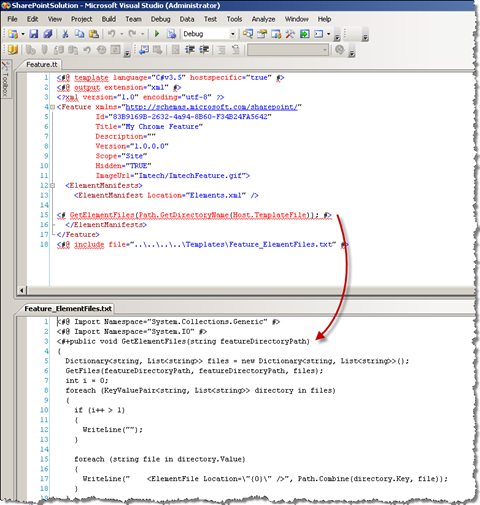Collapse the ElementManifests outline node
Image resolution: width=480 pixels, height=505 pixels.
coord(52,185)
